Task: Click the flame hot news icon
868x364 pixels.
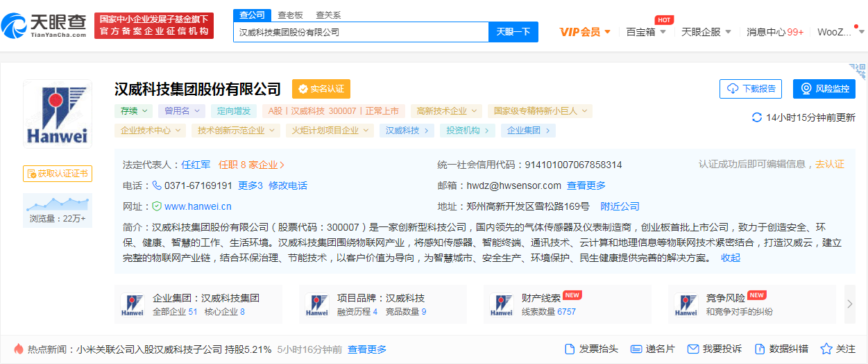Action: click(18, 349)
